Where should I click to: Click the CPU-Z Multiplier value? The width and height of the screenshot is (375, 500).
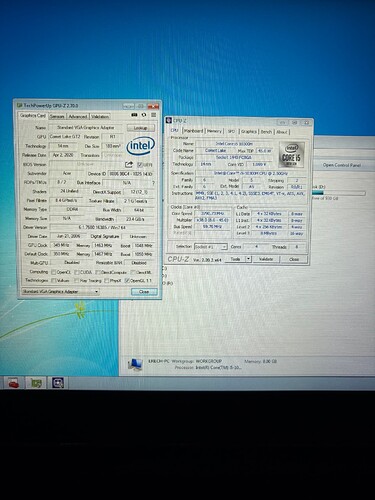pos(212,220)
